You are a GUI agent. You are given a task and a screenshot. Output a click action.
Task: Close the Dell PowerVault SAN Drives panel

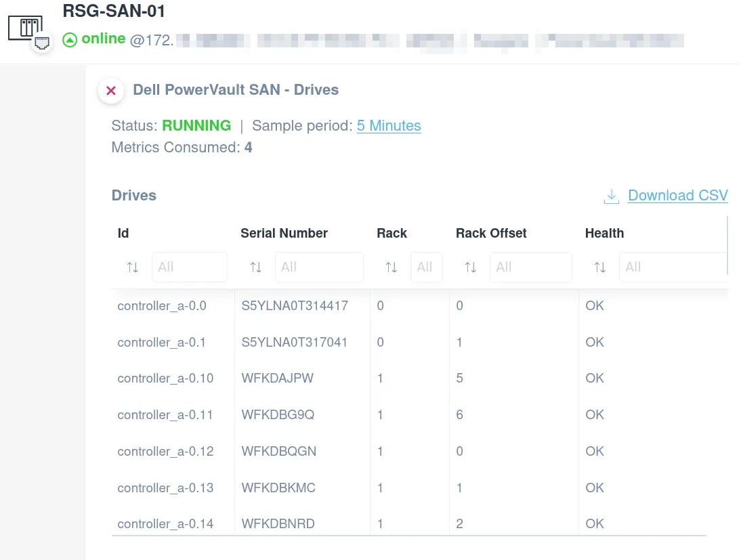tap(110, 90)
